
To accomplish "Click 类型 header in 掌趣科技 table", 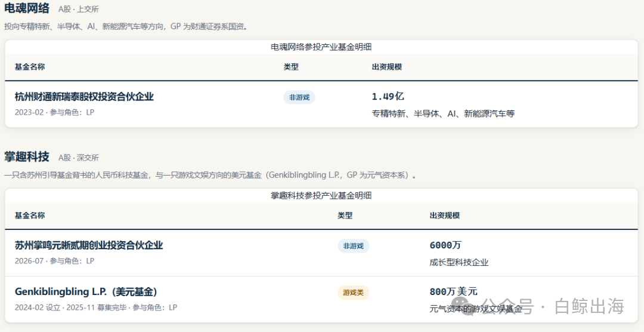I will [x=345, y=216].
